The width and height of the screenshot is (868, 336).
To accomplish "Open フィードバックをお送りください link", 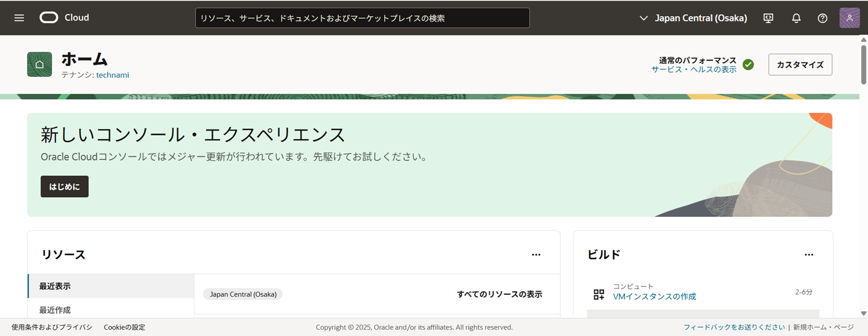I will [734, 327].
